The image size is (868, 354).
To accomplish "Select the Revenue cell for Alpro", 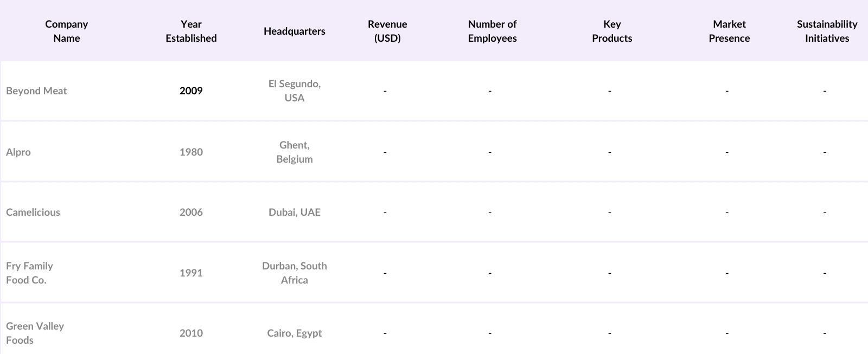I will click(385, 152).
